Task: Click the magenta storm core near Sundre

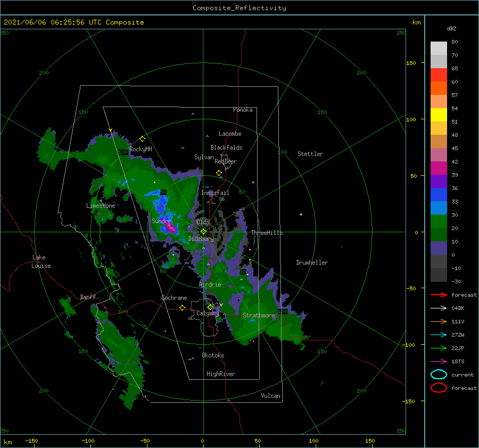Action: pos(170,227)
